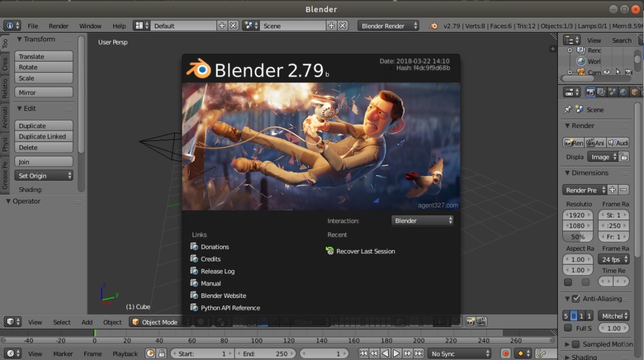Open the Interaction preset dropdown on splash
Screen dimensions: 644x360
coord(423,221)
